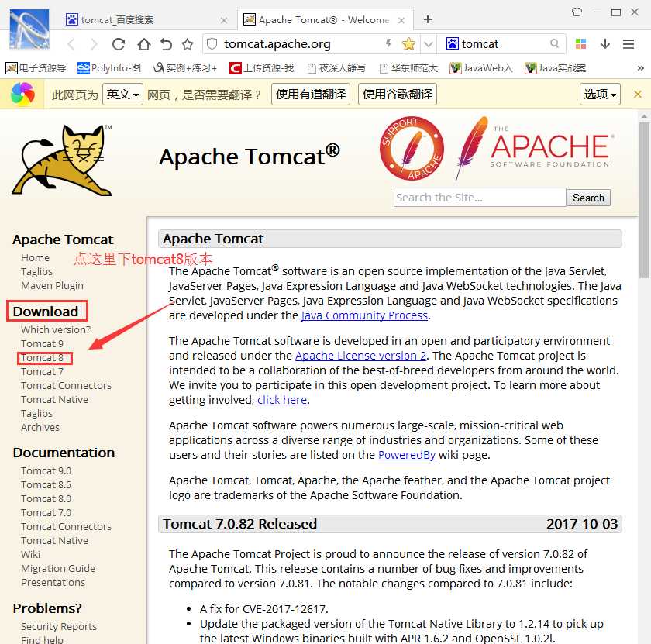Viewport: 651px width, 644px height.
Task: Open the Migration Guide link
Action: 58,568
